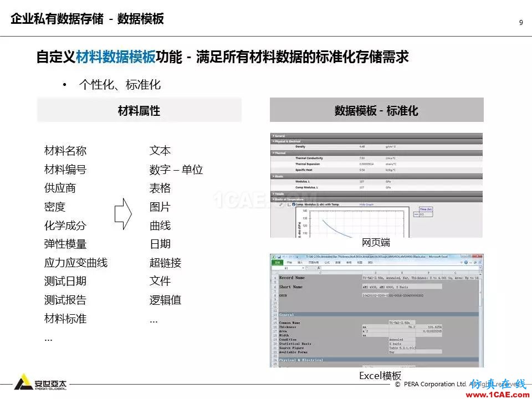Screen dimensions: 532x399
Task: Click the 材料编号 list item
Action: (x=65, y=170)
